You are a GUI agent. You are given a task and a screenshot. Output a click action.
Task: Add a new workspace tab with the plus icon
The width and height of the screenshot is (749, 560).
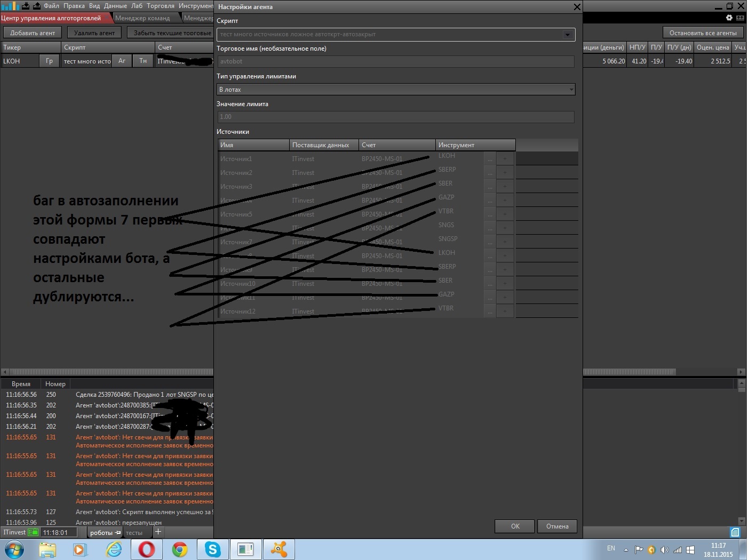pyautogui.click(x=158, y=532)
